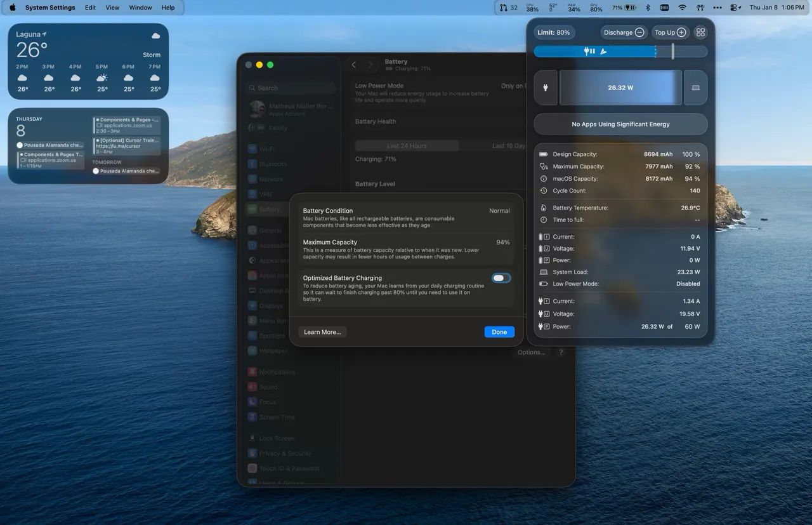This screenshot has height=525, width=812.
Task: Open the Edit menu
Action: [x=91, y=8]
